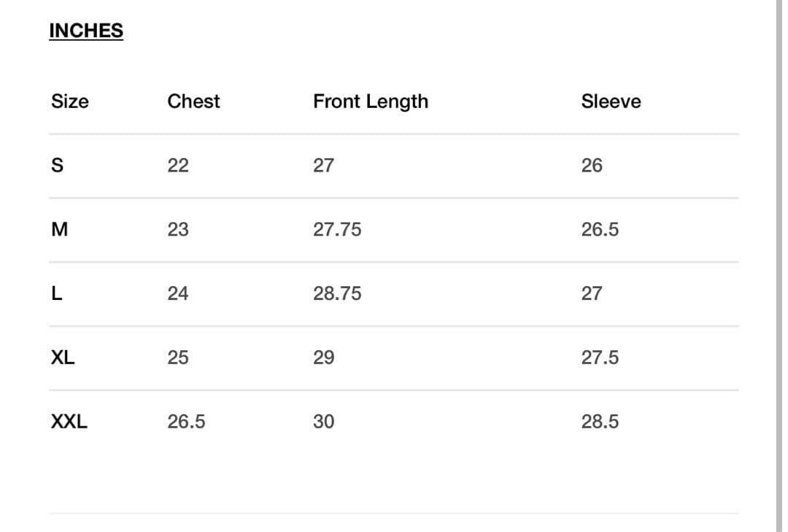Click the L chest value 24
Screen dimensions: 788x532
pyautogui.click(x=178, y=293)
